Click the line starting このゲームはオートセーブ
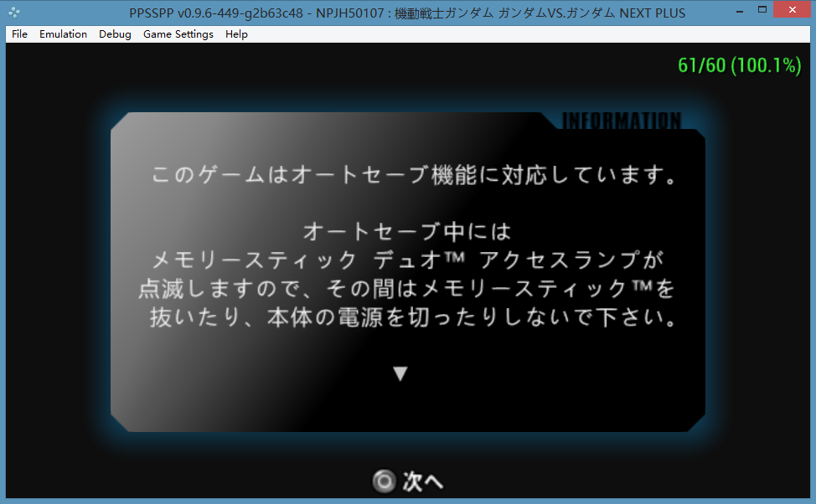Screen dimensions: 816x504 coord(414,175)
